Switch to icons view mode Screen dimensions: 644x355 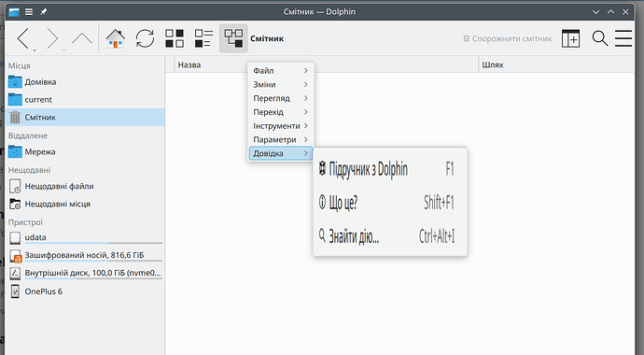pyautogui.click(x=175, y=38)
